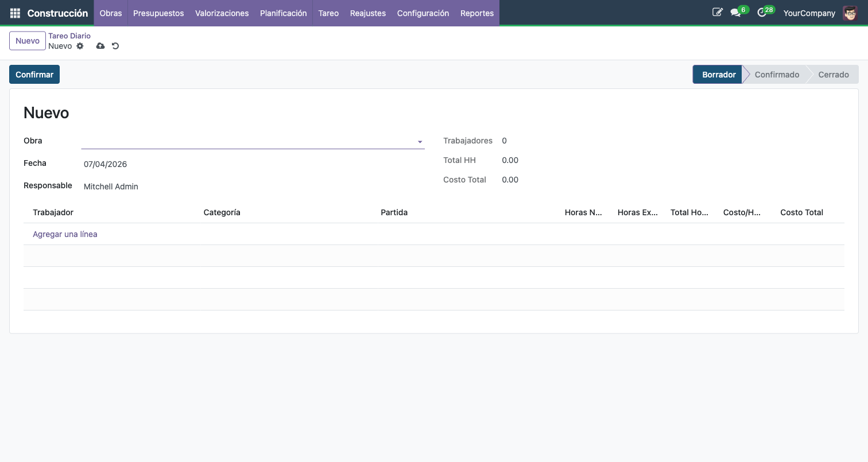The height and width of the screenshot is (462, 868).
Task: Open the Reportes menu
Action: tap(476, 13)
